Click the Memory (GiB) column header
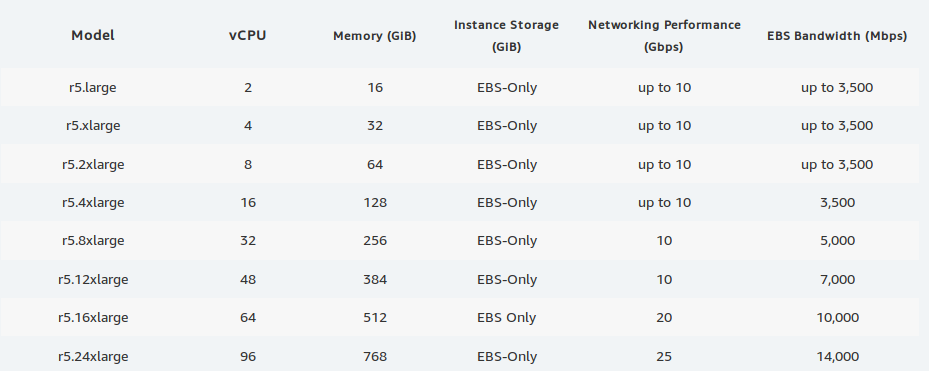The image size is (929, 371). [374, 36]
